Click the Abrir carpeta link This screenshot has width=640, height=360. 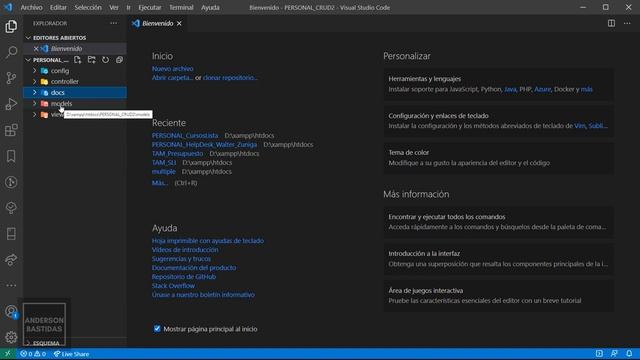[x=172, y=78]
